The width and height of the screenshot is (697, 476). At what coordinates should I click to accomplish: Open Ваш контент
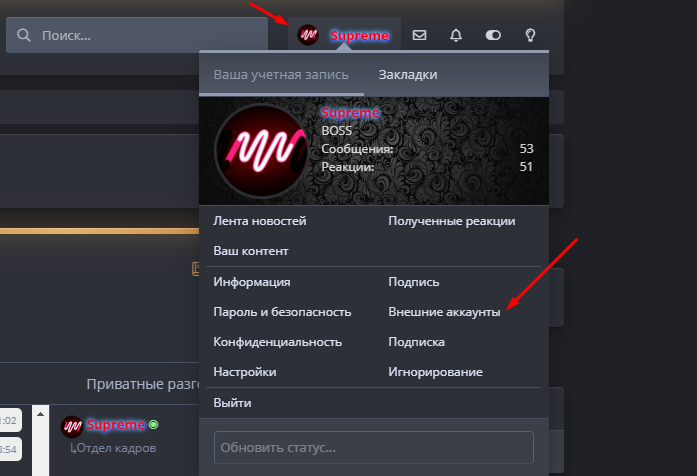coord(251,251)
